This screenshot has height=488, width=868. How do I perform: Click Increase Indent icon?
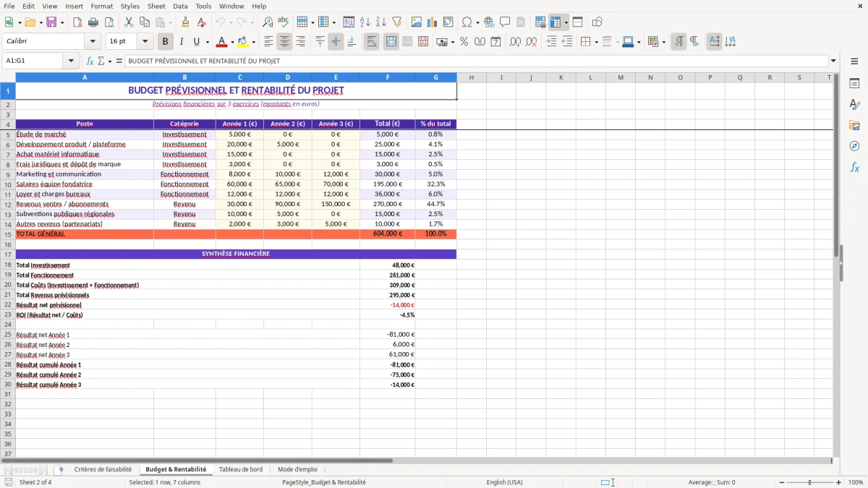click(x=551, y=42)
